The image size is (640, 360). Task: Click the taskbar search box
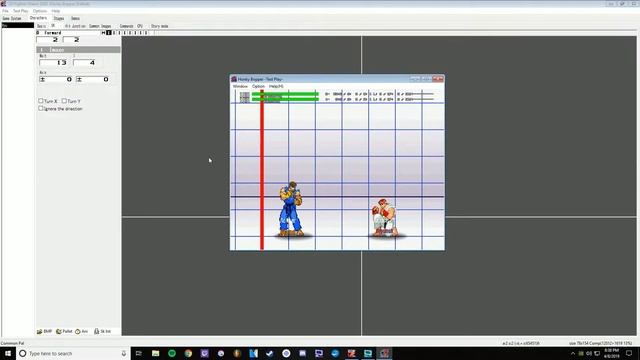coord(73,353)
